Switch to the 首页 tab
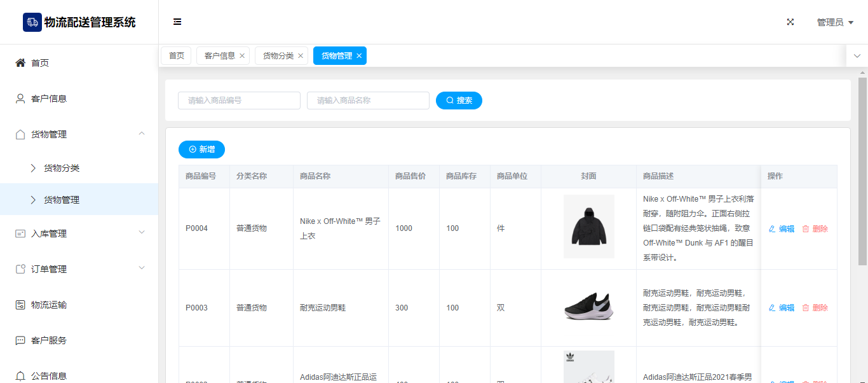The image size is (868, 383). [x=176, y=56]
